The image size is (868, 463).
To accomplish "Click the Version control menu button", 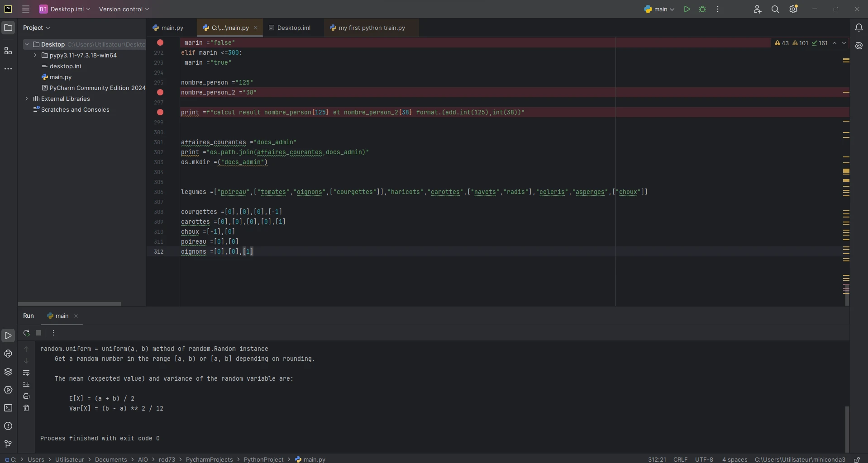I will [x=124, y=9].
